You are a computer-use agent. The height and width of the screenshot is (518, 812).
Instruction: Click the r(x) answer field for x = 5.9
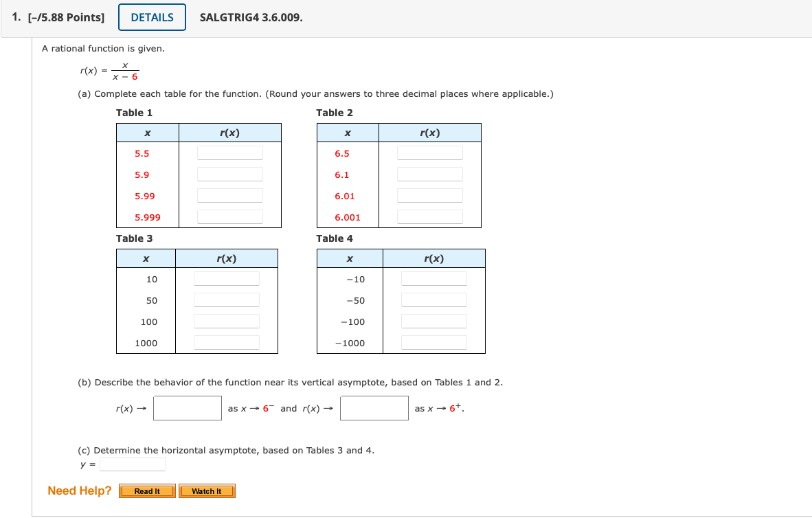[229, 174]
